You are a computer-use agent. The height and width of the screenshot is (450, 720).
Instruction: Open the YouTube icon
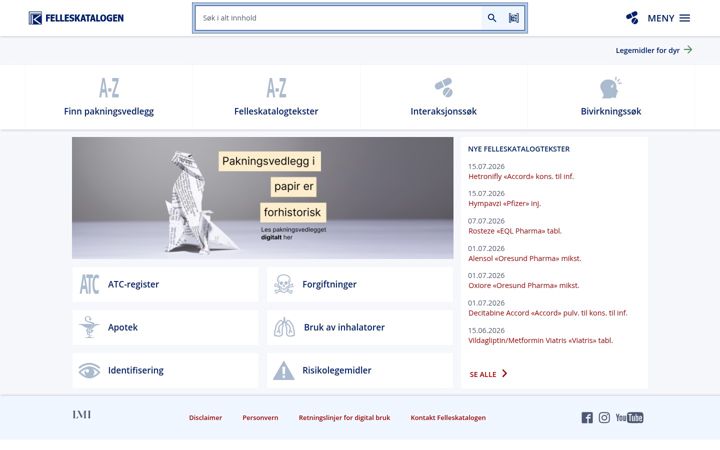click(x=630, y=417)
